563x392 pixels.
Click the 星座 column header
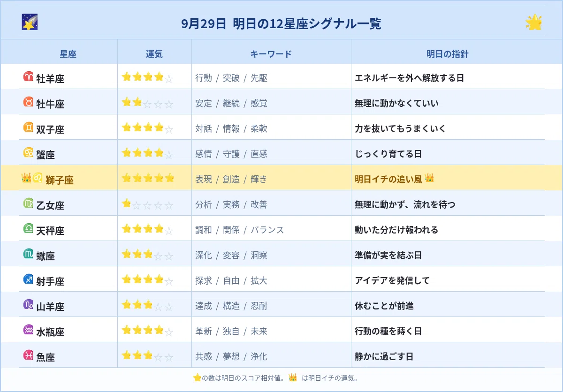pyautogui.click(x=68, y=54)
